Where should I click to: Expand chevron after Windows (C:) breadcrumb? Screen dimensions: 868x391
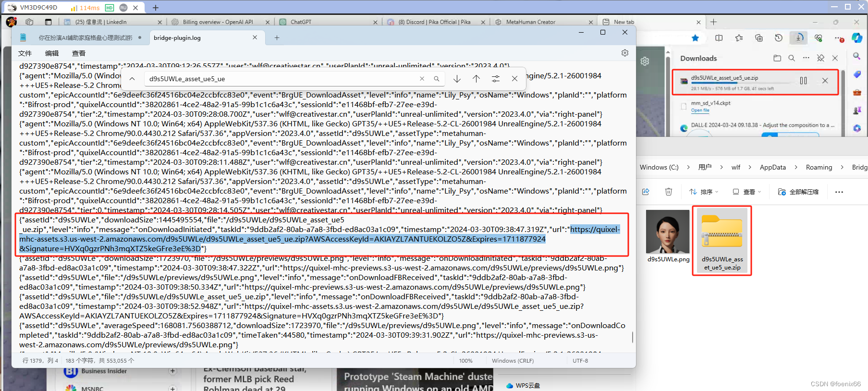688,167
